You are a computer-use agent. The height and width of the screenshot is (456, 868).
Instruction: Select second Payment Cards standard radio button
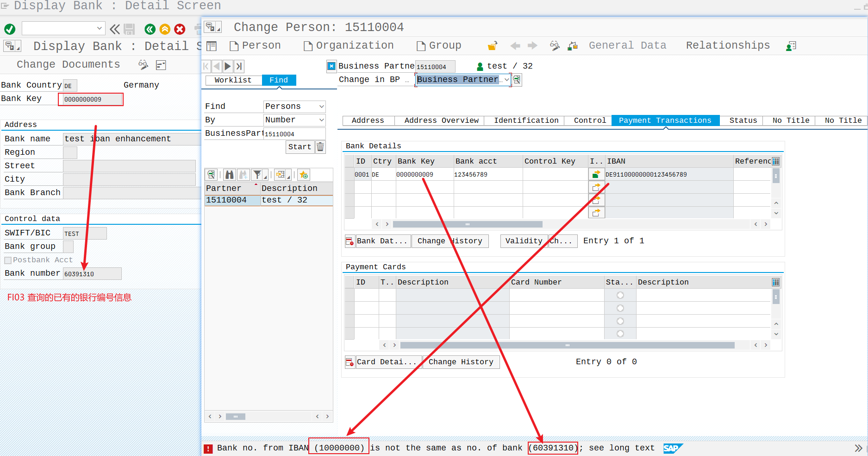(x=620, y=308)
